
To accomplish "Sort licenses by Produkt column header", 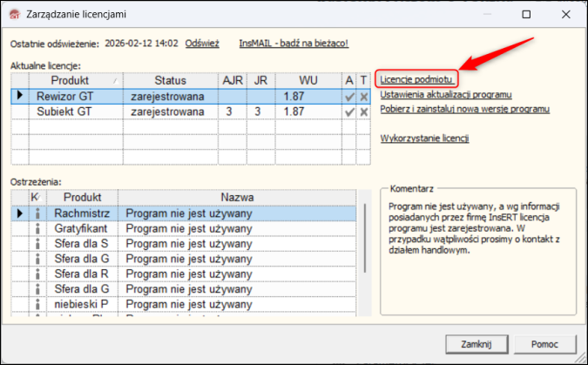I will tap(76, 81).
